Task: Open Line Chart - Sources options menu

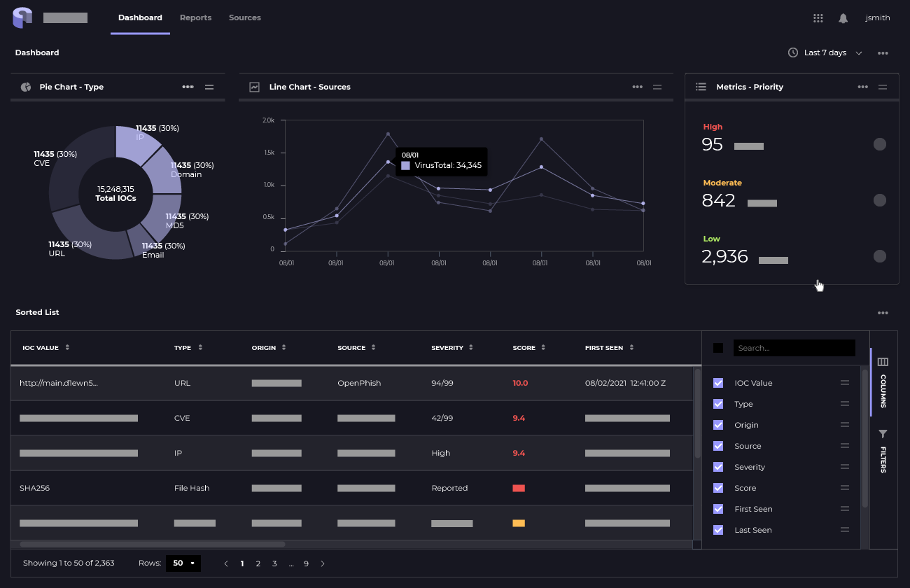Action: [x=637, y=87]
